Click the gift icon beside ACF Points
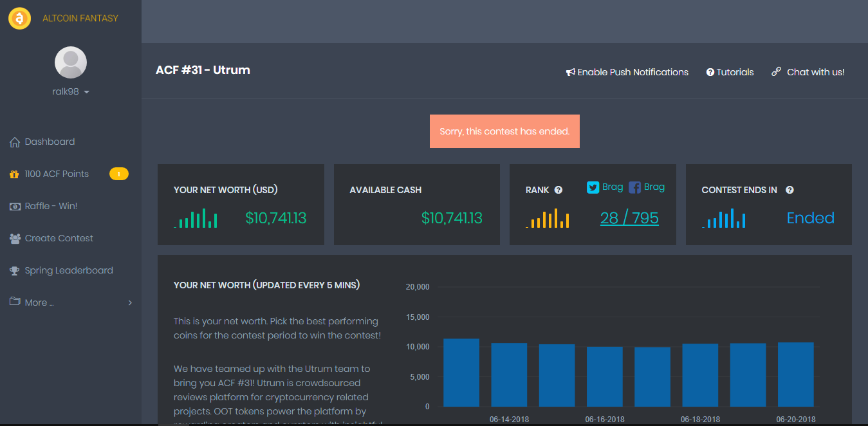 click(14, 174)
